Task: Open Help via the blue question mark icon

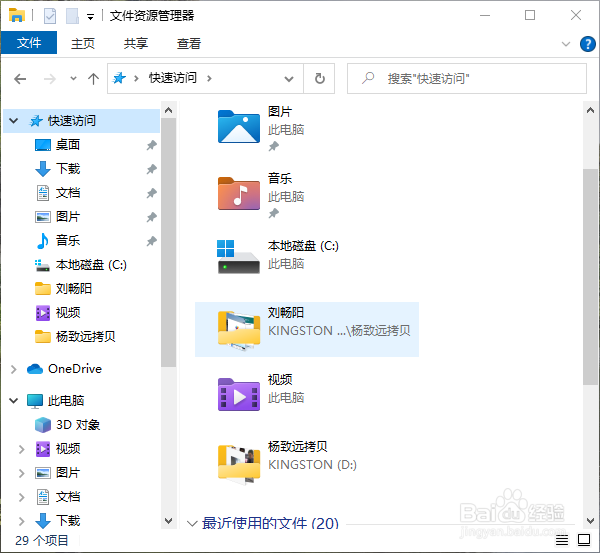Action: pyautogui.click(x=587, y=44)
